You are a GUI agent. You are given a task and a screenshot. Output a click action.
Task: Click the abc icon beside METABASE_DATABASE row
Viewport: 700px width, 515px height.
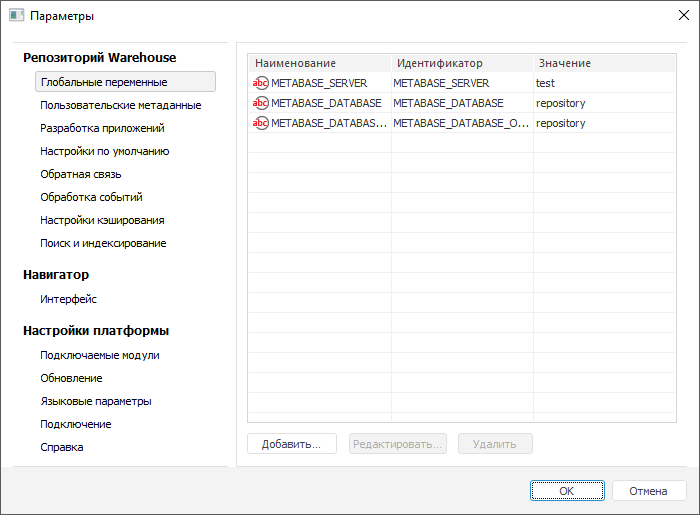pyautogui.click(x=260, y=103)
